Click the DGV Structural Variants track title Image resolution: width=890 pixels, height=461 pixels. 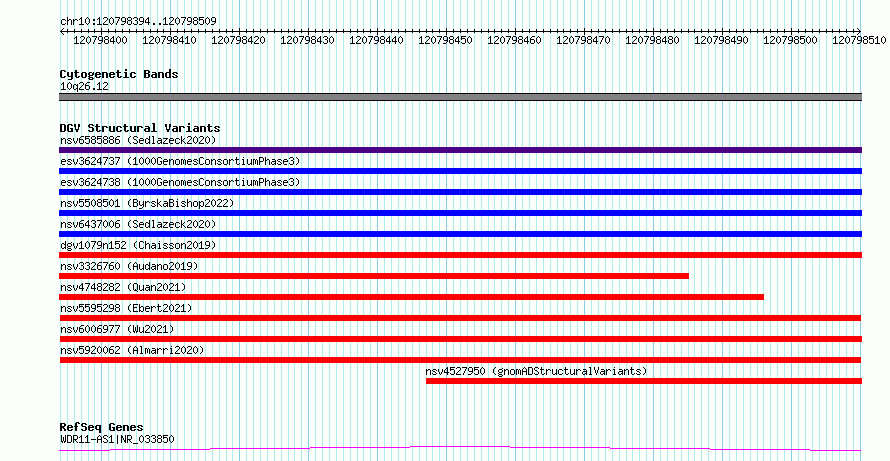(x=140, y=128)
